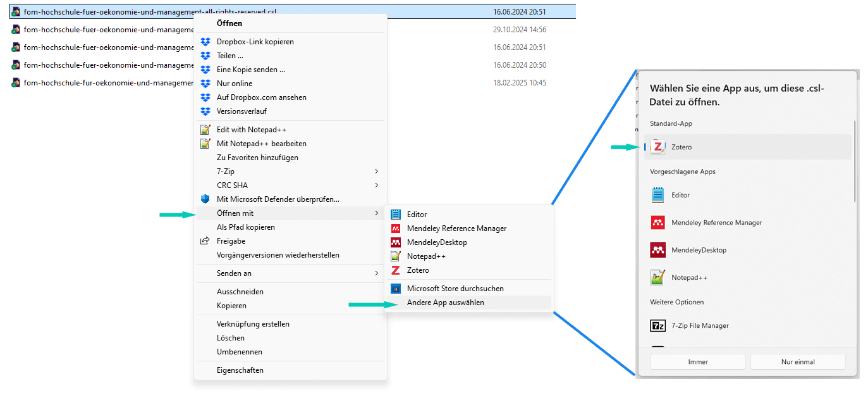Open "Eigenschaften" from the context menu

(240, 370)
